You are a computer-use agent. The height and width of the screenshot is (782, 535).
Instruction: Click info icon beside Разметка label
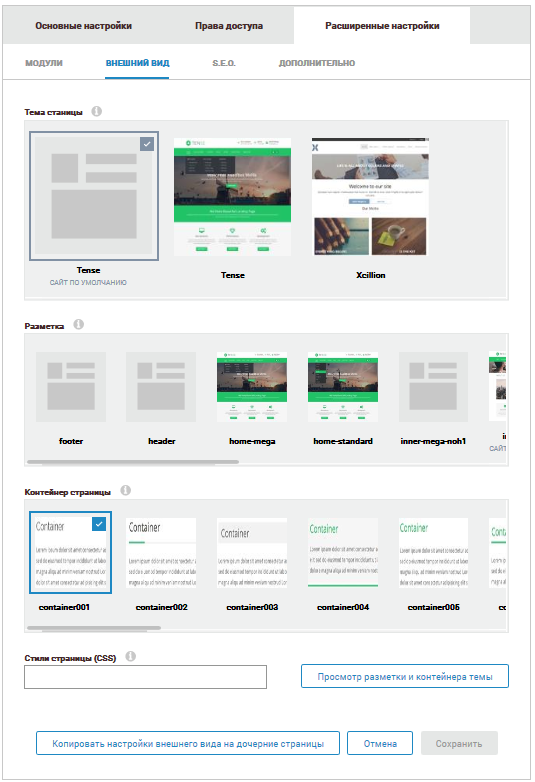point(79,324)
